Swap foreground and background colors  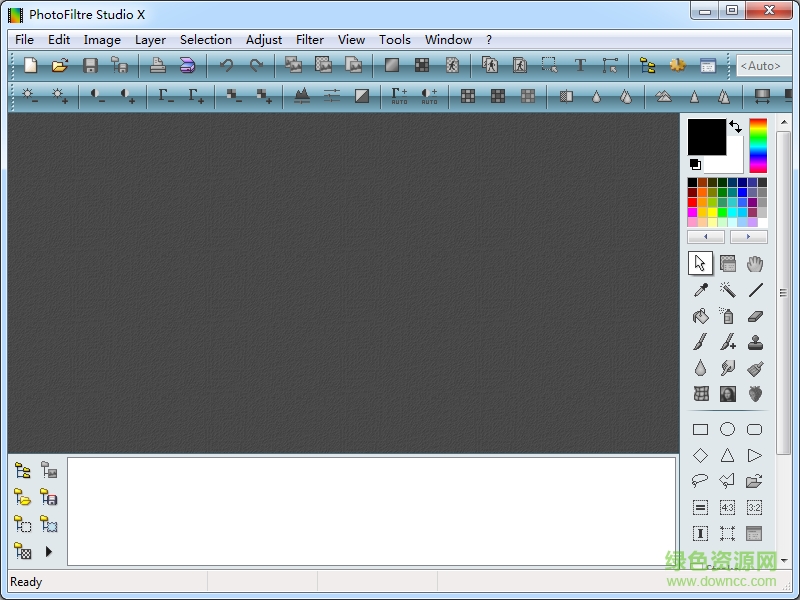tap(735, 124)
